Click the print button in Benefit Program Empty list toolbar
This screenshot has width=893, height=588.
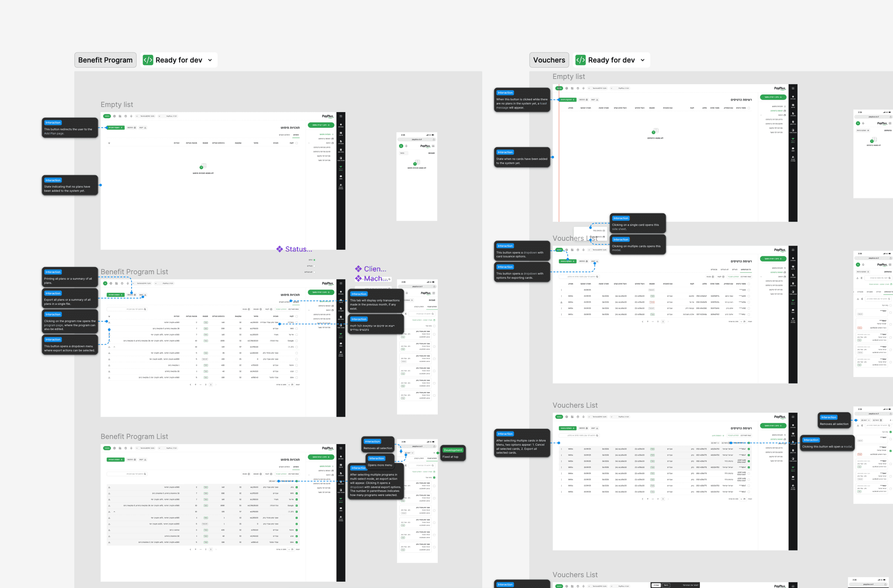pos(131,128)
